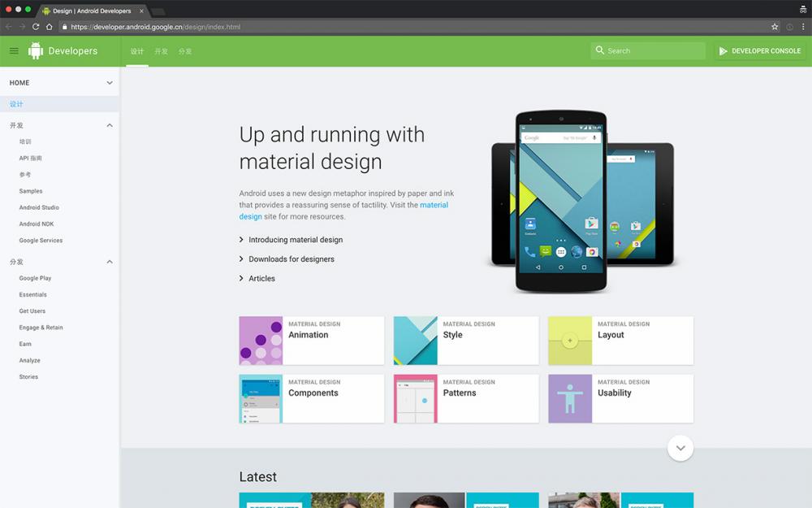This screenshot has height=508, width=812.
Task: Open Google Play in the sidebar
Action: pyautogui.click(x=35, y=278)
